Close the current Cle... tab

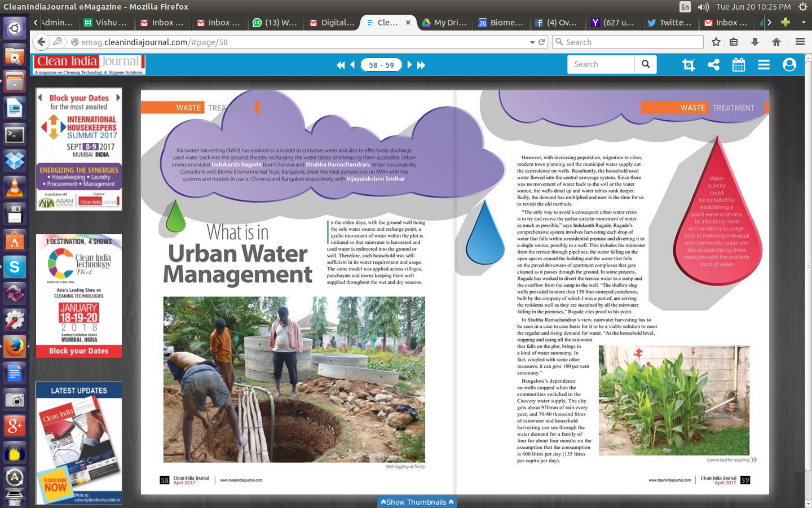408,23
